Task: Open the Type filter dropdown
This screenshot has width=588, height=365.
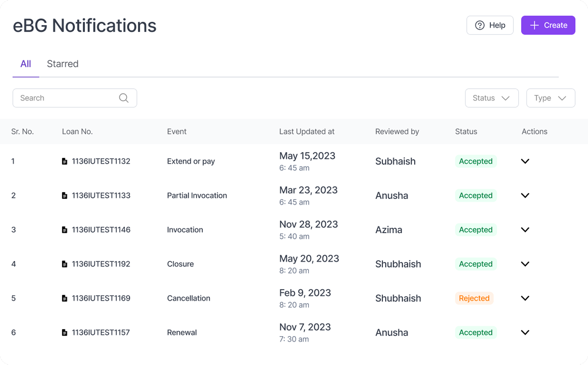Action: 550,98
